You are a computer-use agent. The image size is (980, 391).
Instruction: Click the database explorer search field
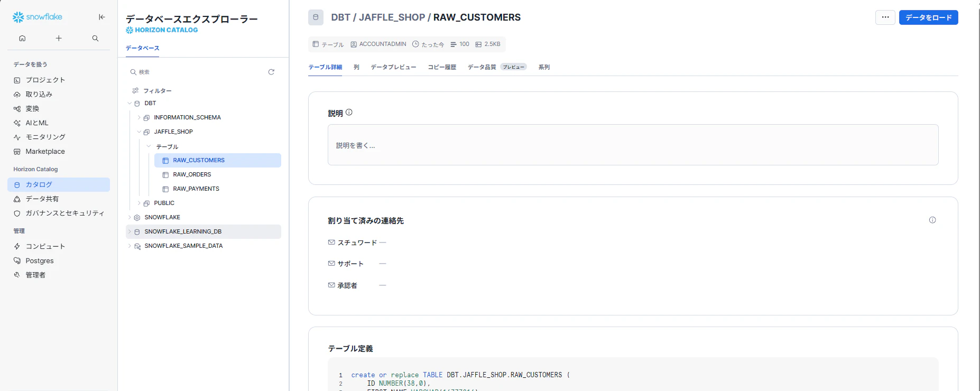click(x=196, y=72)
